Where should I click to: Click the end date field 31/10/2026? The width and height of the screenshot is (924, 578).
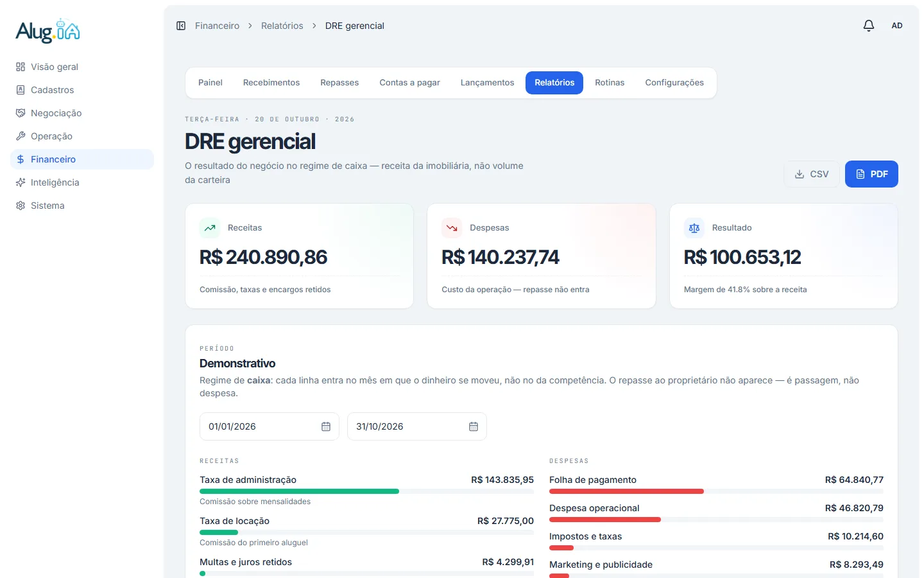coord(417,426)
